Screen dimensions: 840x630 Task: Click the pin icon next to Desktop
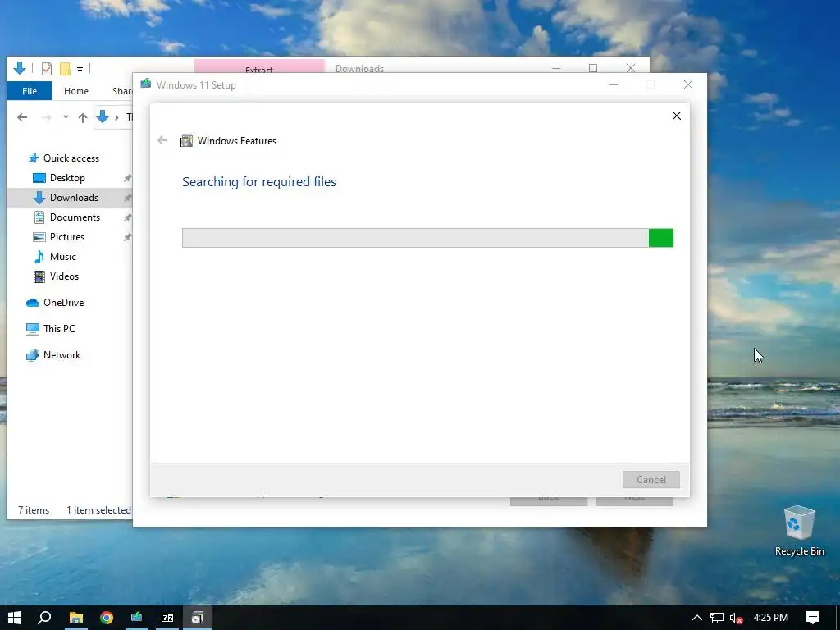127,178
